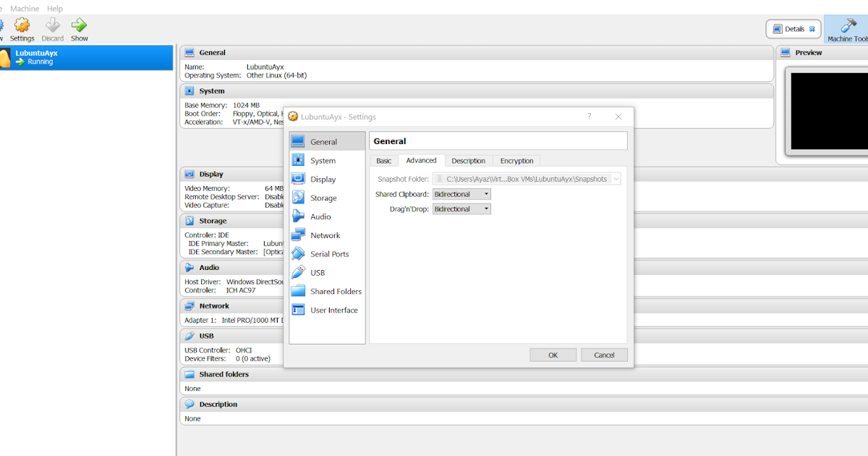Screen dimensions: 868x456
Task: Open the Storage settings page
Action: 322,197
